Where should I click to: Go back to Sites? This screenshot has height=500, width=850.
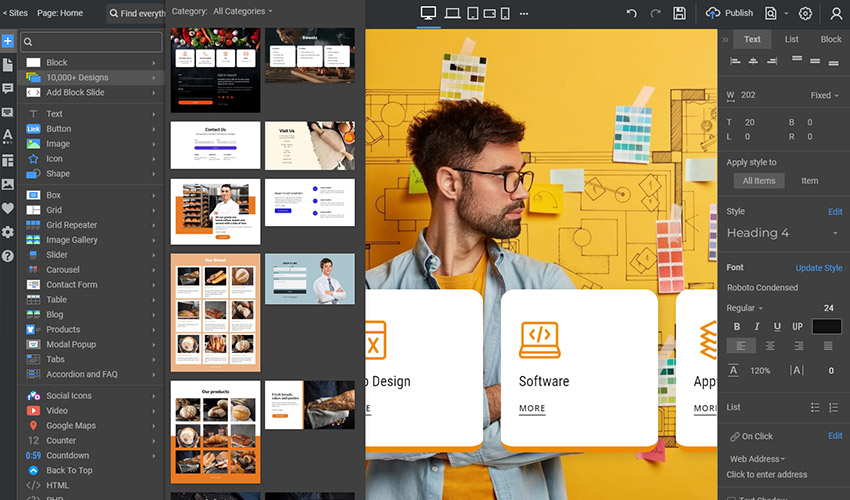(15, 13)
